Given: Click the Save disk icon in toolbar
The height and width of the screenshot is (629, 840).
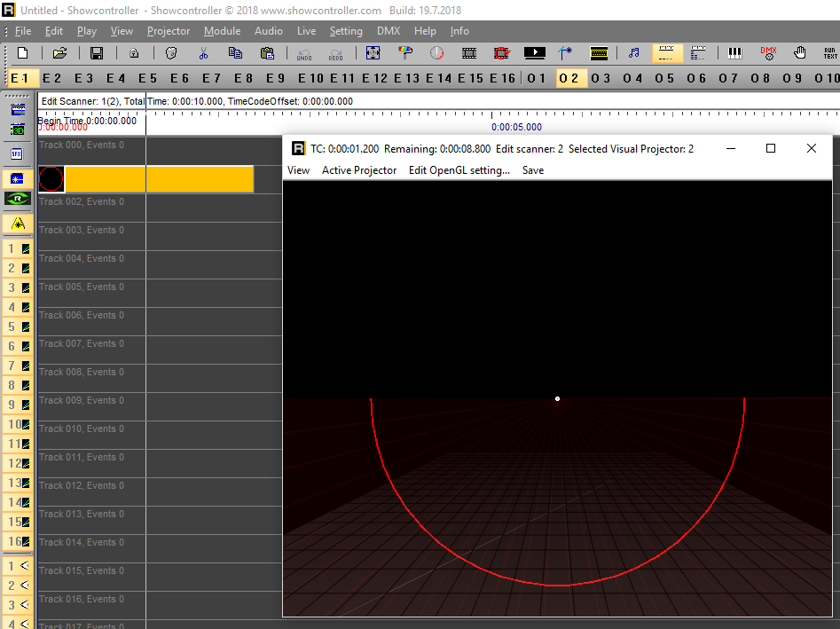Looking at the screenshot, I should pyautogui.click(x=97, y=53).
